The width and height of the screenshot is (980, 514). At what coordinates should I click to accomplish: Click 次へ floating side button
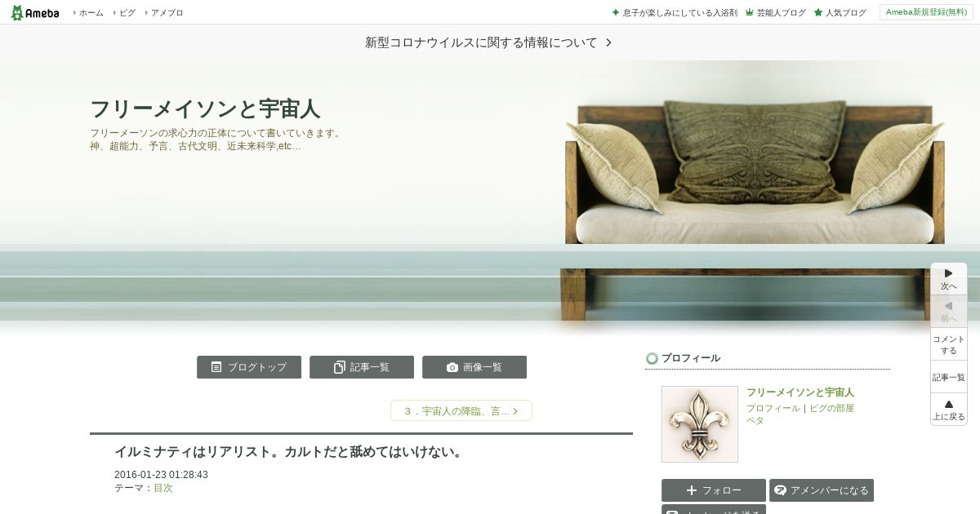point(949,279)
